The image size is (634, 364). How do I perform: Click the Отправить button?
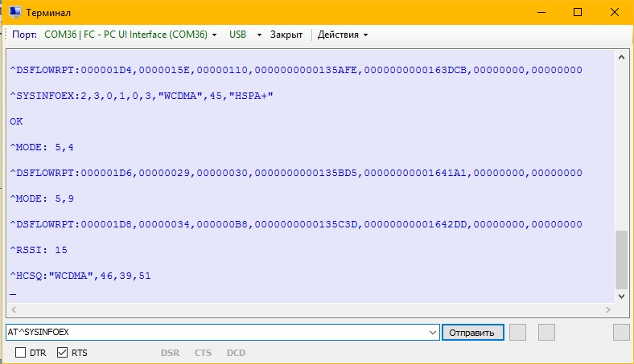[x=472, y=333]
